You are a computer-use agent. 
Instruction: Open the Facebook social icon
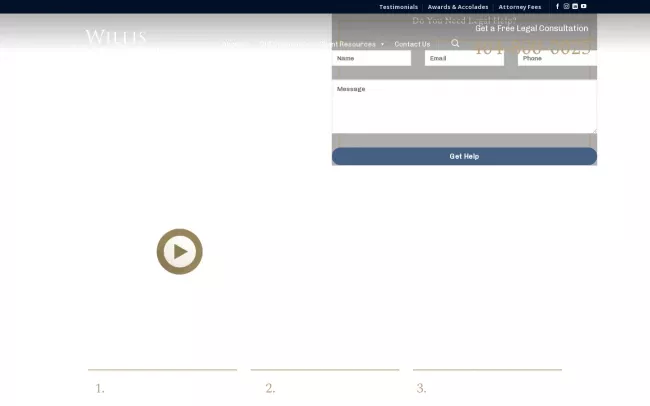[x=557, y=6]
